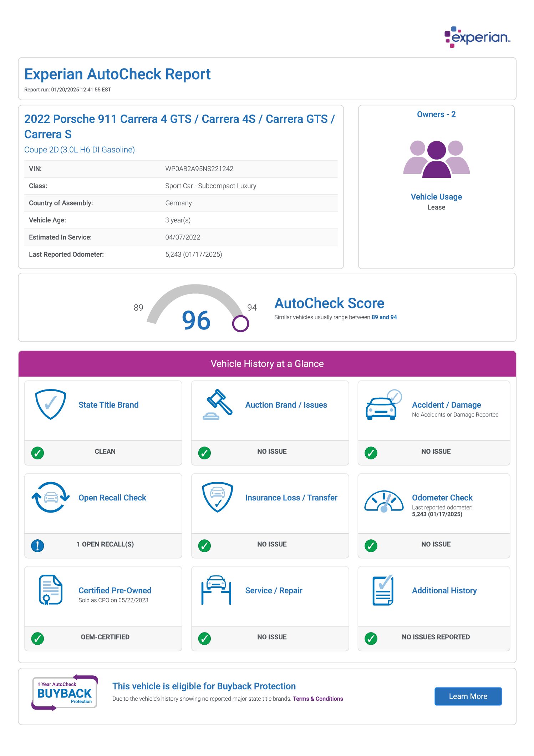The height and width of the screenshot is (756, 534).
Task: Open the Open Recall Check link
Action: (112, 498)
